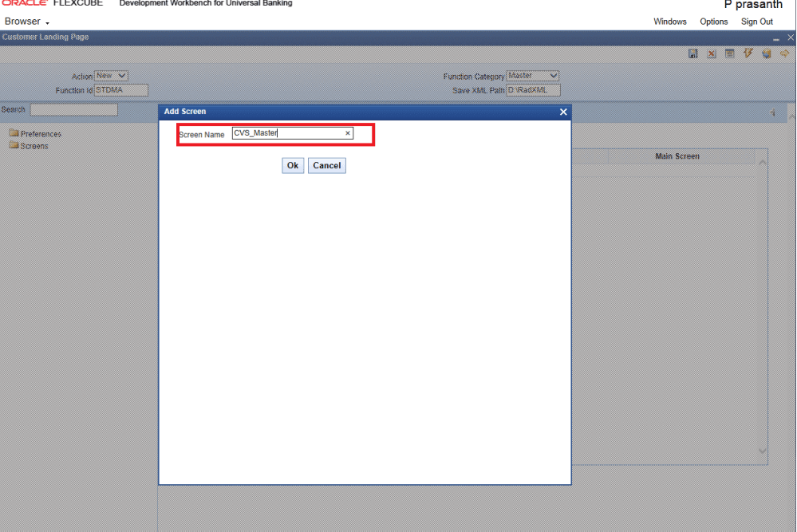Click the Customer Landing Page title
The width and height of the screenshot is (797, 532).
click(45, 37)
